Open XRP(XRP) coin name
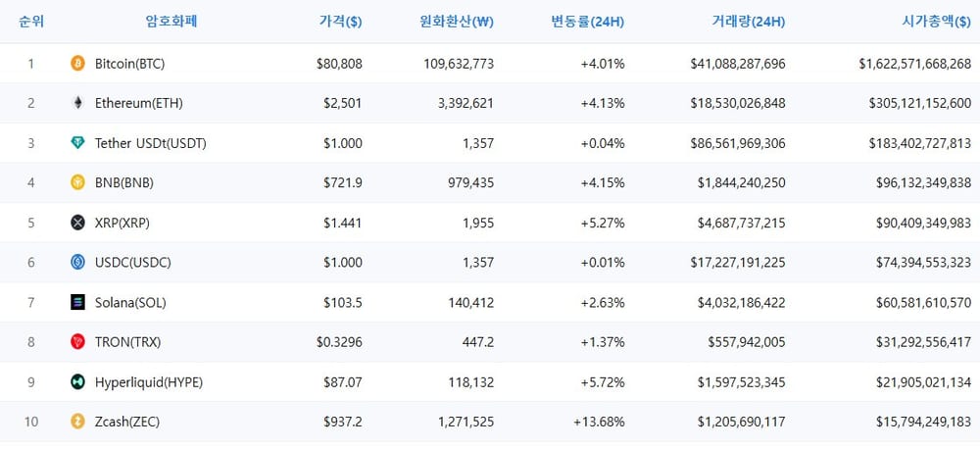This screenshot has height=450, width=980. tap(122, 223)
